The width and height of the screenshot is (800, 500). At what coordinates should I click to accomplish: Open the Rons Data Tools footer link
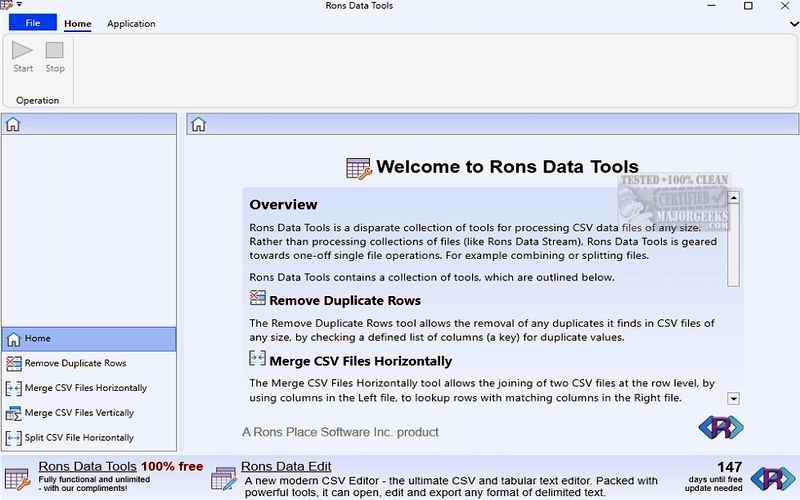tap(87, 466)
